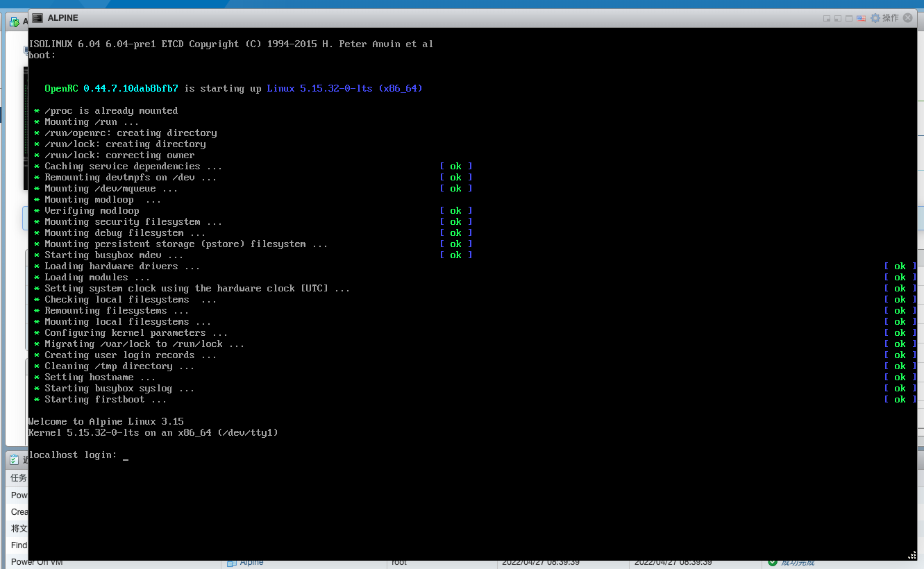Click 'Linux 5.15.32-0-lts (x86_64)' blue text
This screenshot has height=569, width=924.
(345, 89)
